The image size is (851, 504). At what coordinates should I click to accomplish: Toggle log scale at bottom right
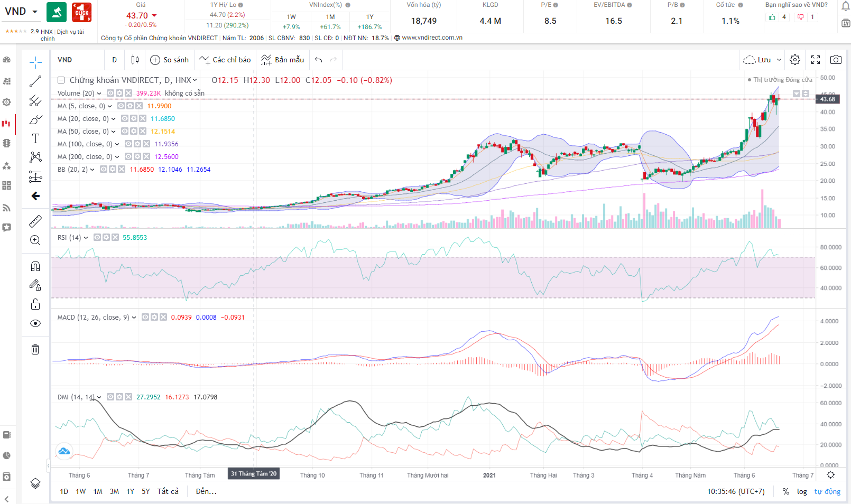(802, 491)
